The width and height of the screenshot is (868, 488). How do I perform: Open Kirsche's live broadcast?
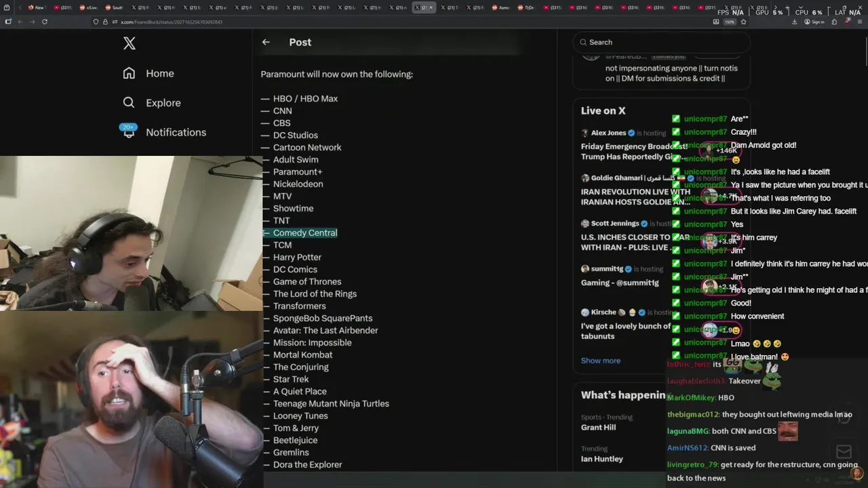click(631, 323)
